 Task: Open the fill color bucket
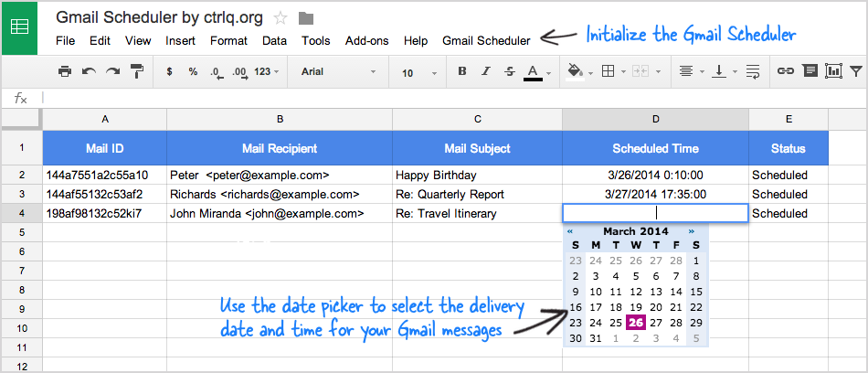click(575, 72)
